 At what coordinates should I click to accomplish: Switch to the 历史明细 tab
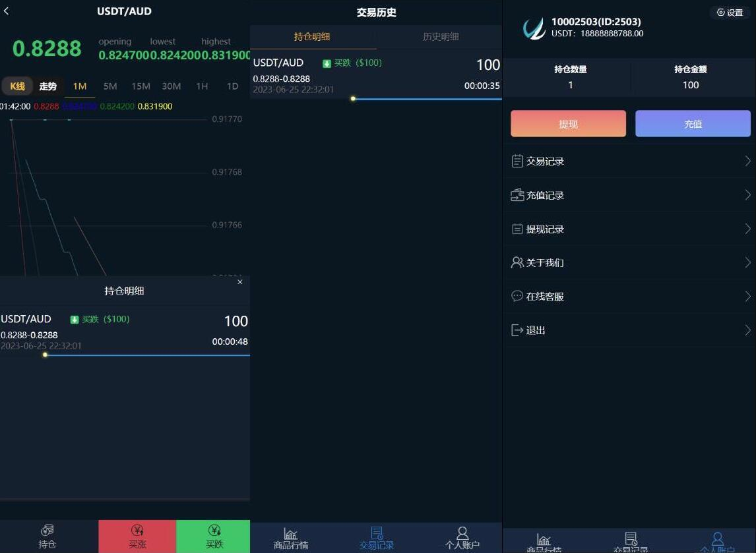pyautogui.click(x=440, y=37)
